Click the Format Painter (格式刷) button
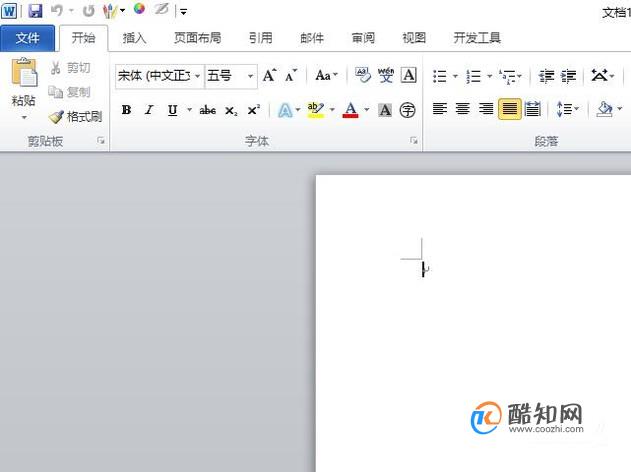This screenshot has height=472, width=631. pos(75,117)
